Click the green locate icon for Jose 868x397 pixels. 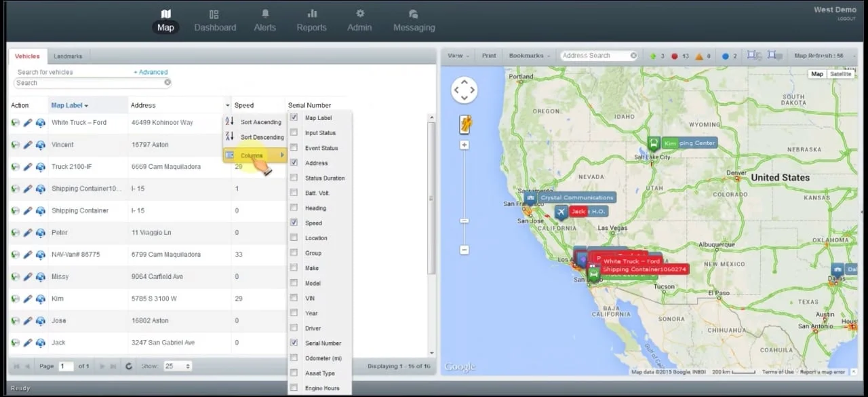tap(15, 321)
